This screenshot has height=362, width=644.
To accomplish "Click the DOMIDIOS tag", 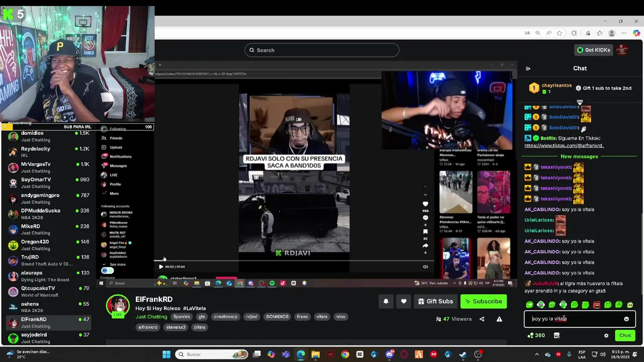I will 277,317.
